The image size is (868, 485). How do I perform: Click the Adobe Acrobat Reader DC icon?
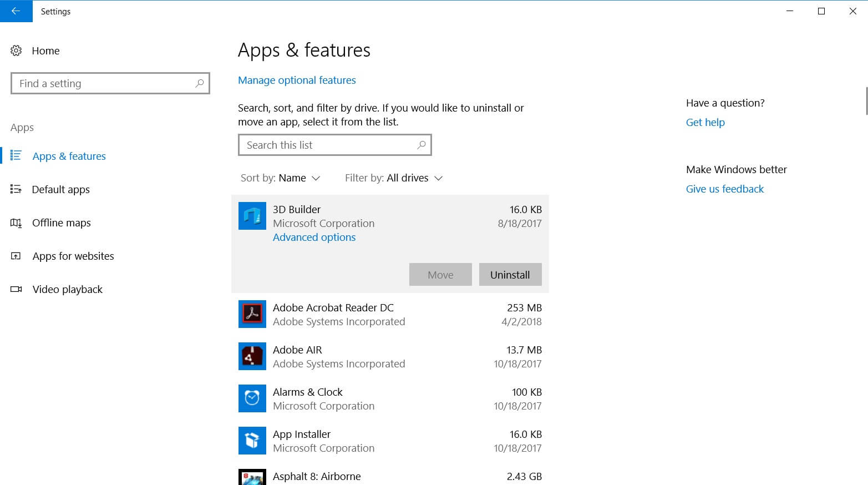(252, 314)
